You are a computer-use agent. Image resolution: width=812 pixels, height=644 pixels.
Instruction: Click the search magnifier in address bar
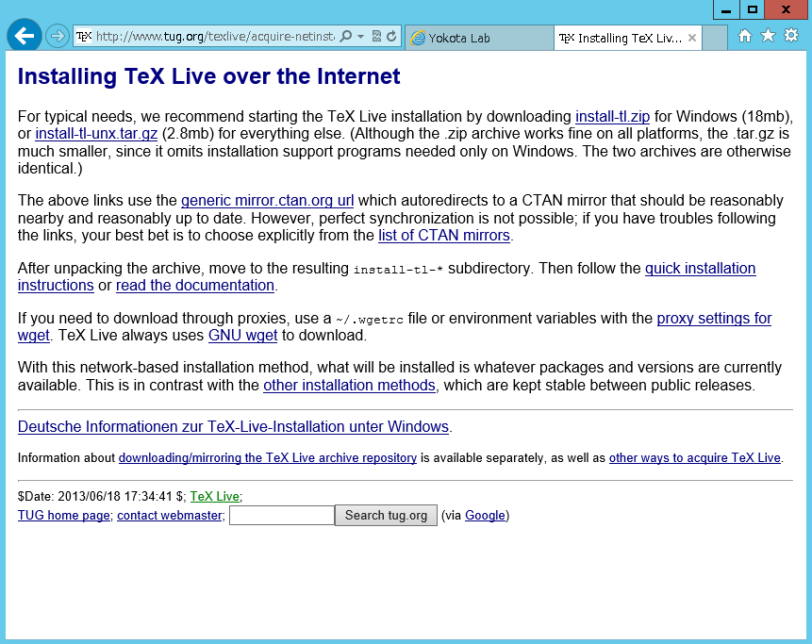coord(345,37)
